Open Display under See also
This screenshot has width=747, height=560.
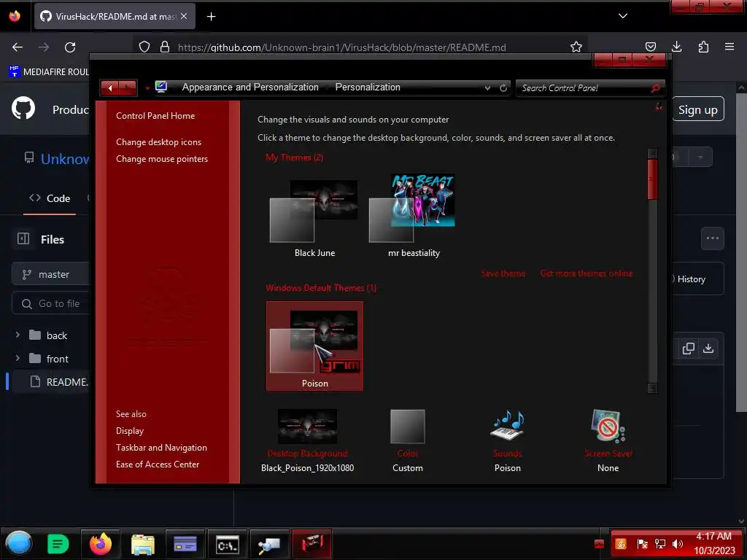(x=130, y=431)
